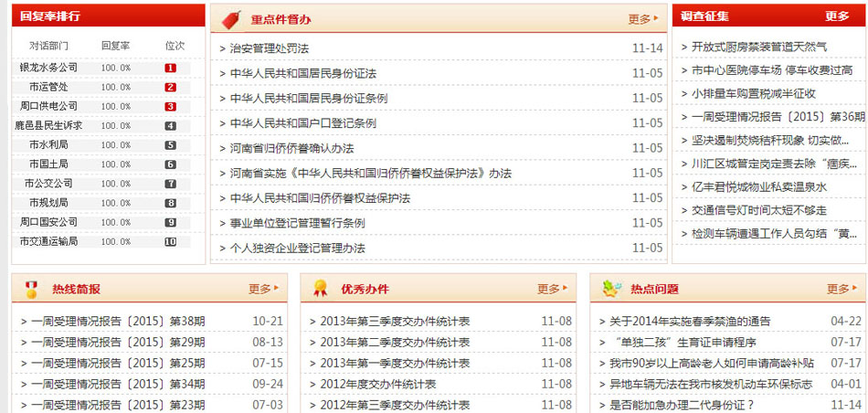Click the rank 5 badge for 市水利局
This screenshot has width=868, height=413.
[x=170, y=145]
